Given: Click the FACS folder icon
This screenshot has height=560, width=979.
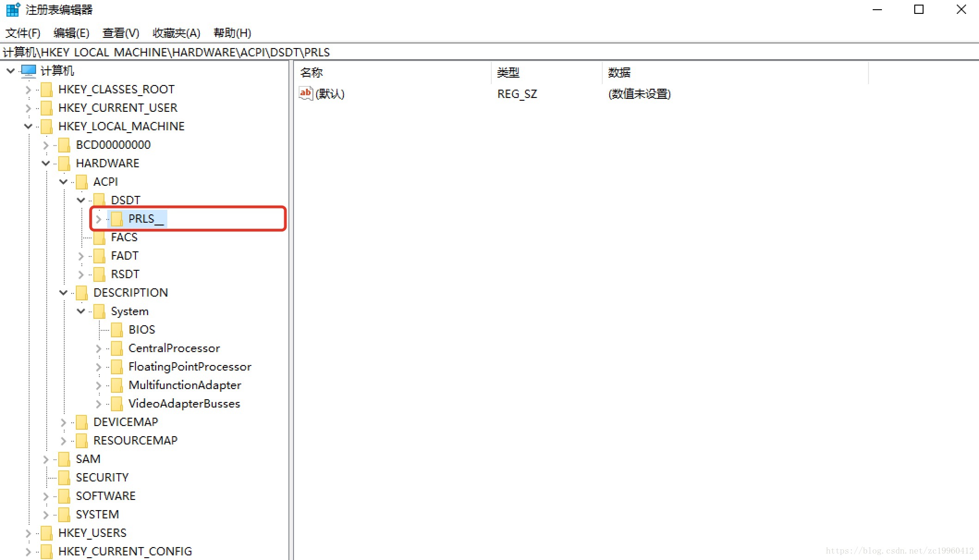Looking at the screenshot, I should coord(99,237).
